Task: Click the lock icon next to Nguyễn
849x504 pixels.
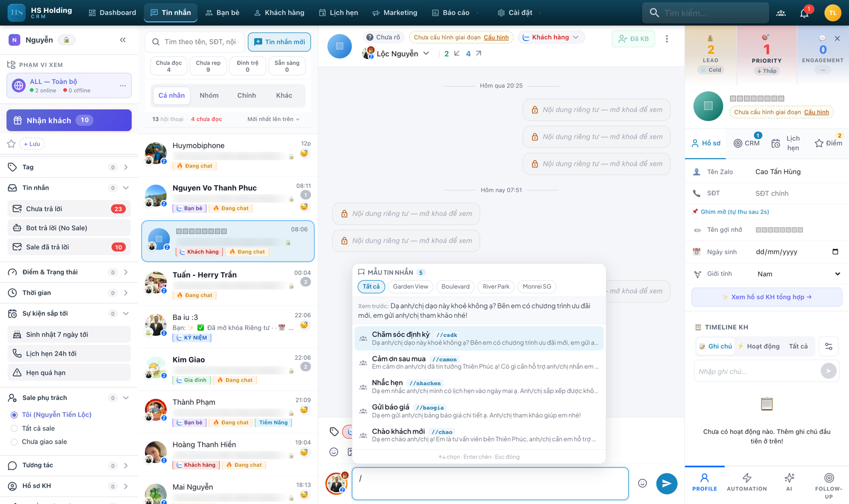Action: [x=66, y=40]
